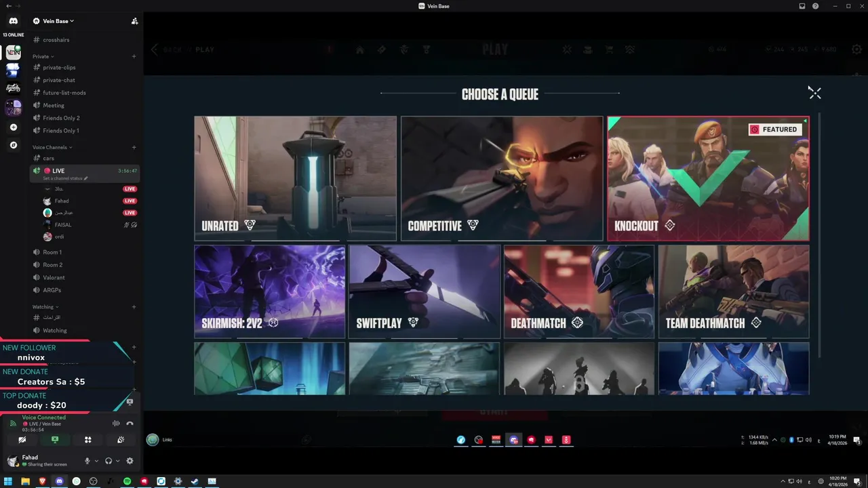Select the Team Deathmatch queue card
The width and height of the screenshot is (868, 488).
734,291
